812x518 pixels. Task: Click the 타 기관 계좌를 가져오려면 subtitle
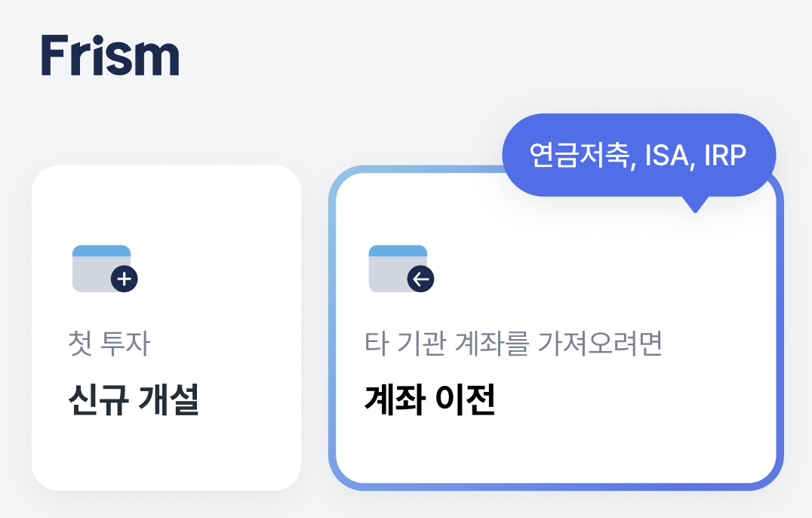point(513,344)
